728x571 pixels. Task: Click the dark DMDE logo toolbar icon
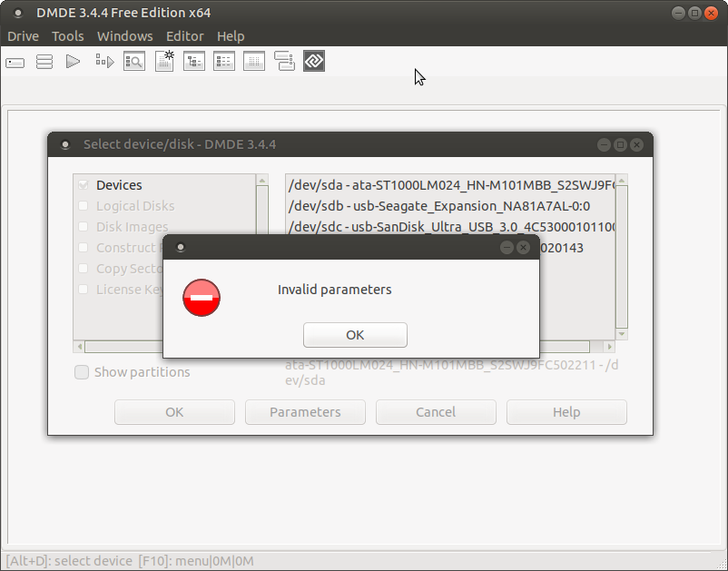(314, 61)
